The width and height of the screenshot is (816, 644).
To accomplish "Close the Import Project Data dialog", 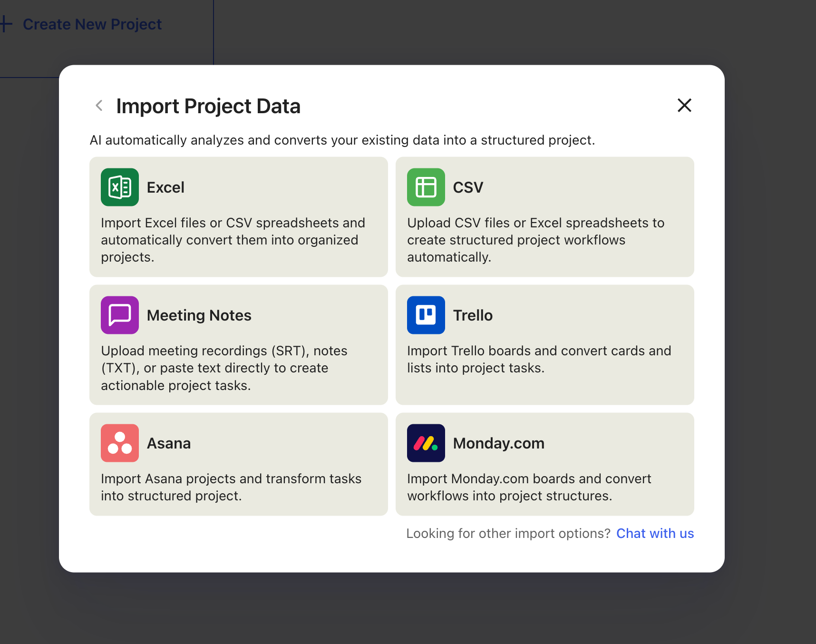I will coord(684,105).
